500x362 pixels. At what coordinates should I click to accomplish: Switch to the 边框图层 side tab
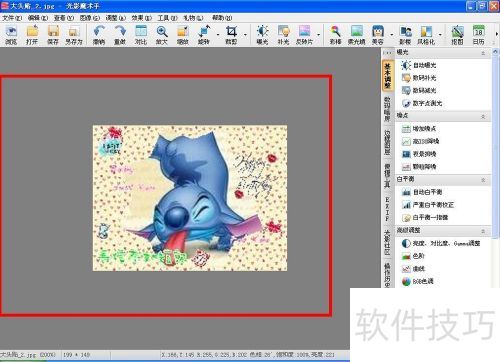pos(387,142)
